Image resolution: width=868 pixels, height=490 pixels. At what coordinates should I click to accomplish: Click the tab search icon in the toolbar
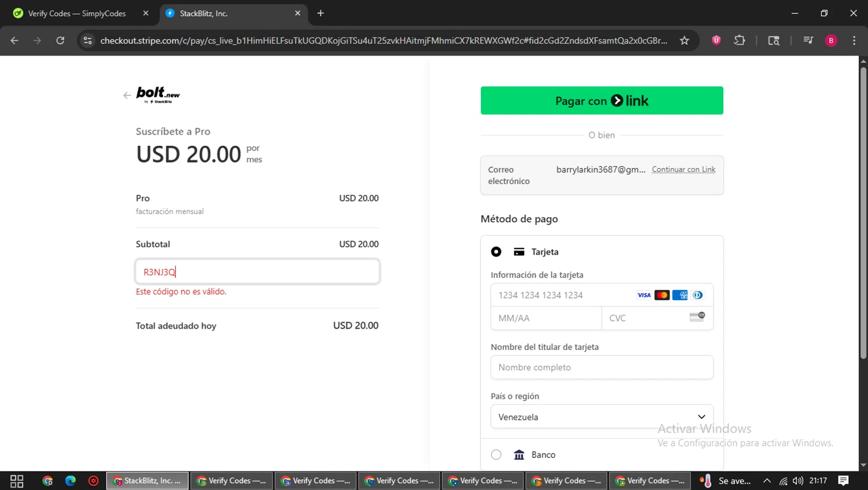tap(774, 40)
